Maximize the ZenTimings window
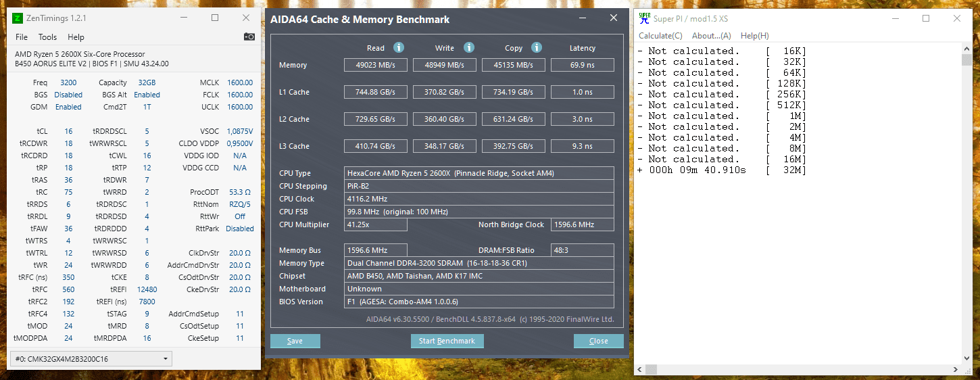 pyautogui.click(x=215, y=18)
